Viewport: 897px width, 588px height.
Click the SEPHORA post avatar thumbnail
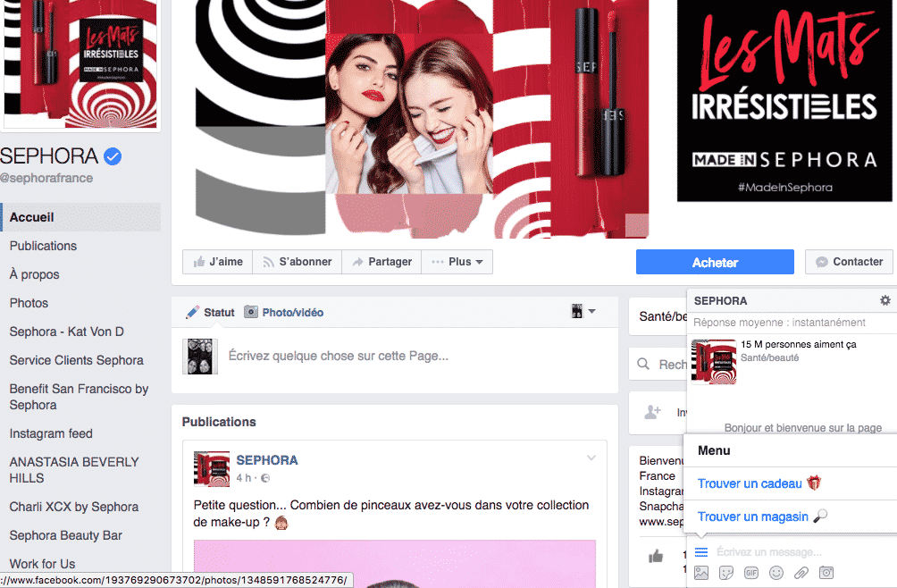pos(212,469)
